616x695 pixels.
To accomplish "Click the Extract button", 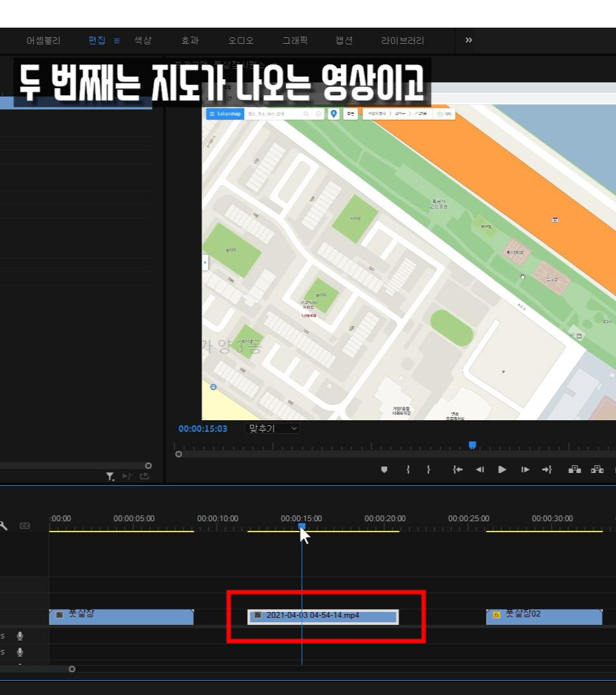I will click(x=597, y=469).
